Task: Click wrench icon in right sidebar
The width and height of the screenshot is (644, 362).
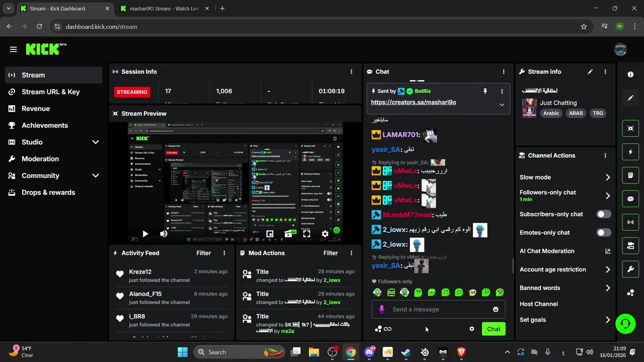Action: pyautogui.click(x=630, y=269)
